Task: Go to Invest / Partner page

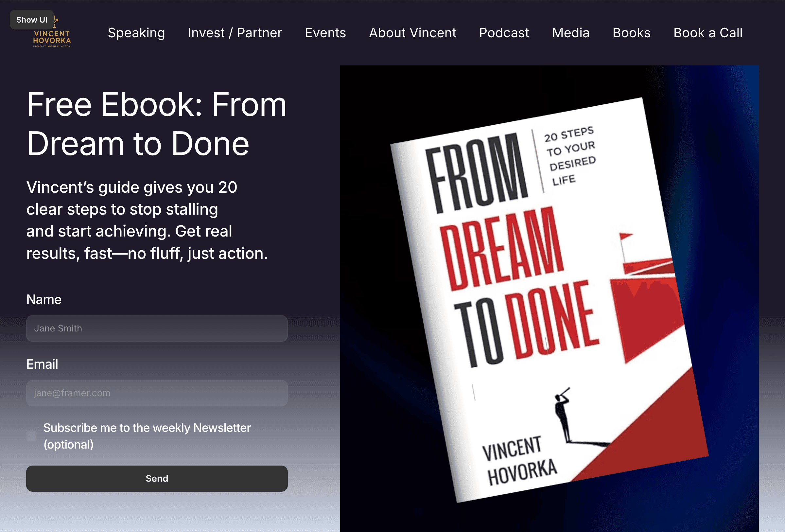Action: (235, 33)
